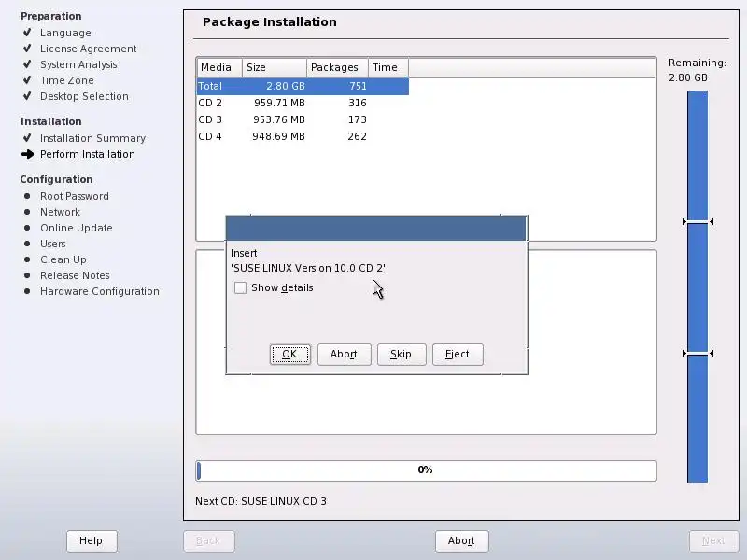747x560 pixels.
Task: Skip the requested CD 2
Action: point(402,355)
